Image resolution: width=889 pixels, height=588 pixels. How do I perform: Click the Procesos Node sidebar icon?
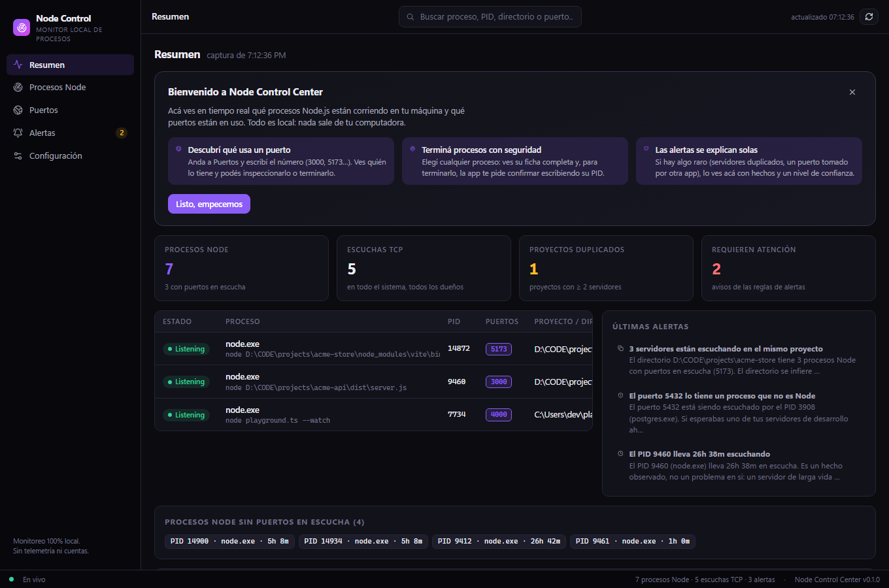(18, 87)
